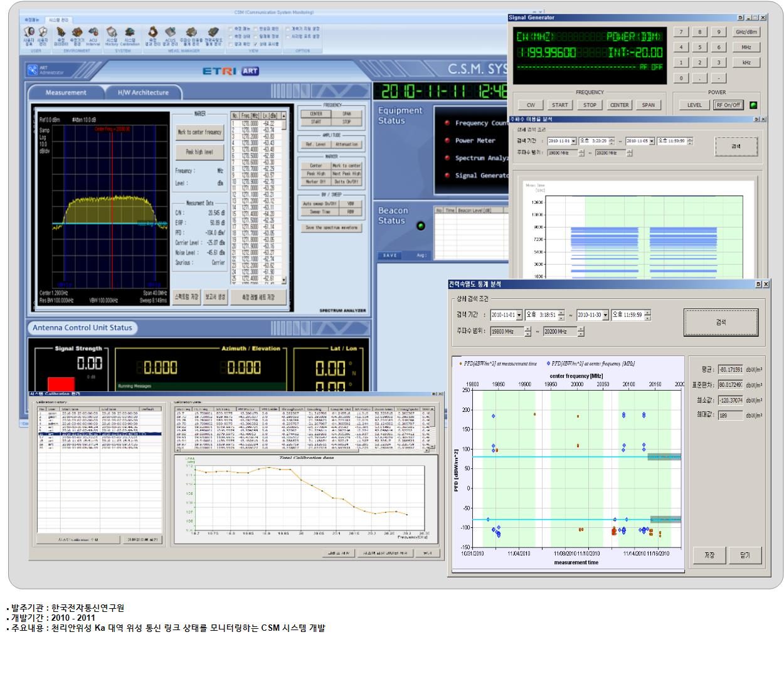
Task: Adjust end time 11:59:59 spinner in PFD statistics window
Action: (648, 315)
